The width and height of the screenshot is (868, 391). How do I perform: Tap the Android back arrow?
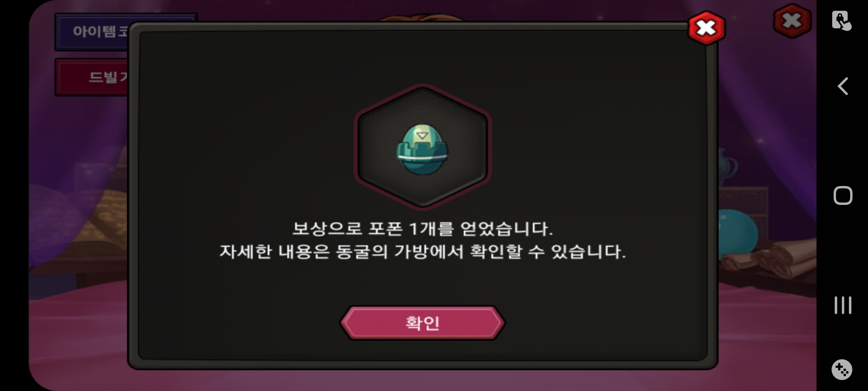843,86
